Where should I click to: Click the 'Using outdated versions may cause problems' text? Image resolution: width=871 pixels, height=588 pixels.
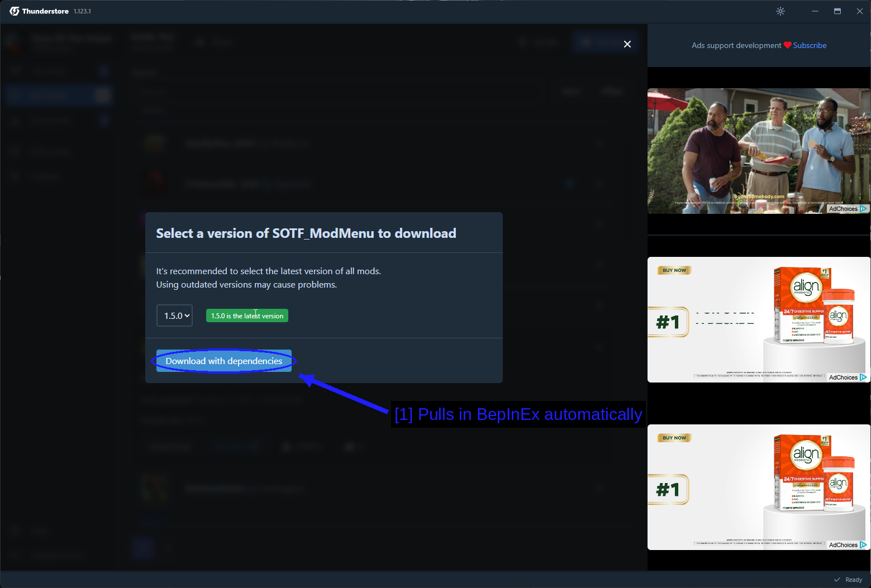pos(246,285)
